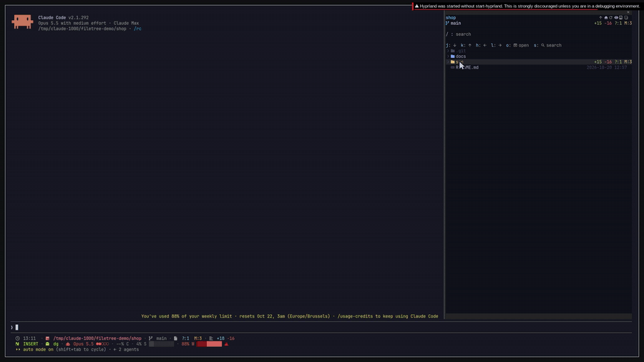Screen dimensions: 644x362
Task: Click the save/disk icon in file tree header
Action: coord(621,18)
